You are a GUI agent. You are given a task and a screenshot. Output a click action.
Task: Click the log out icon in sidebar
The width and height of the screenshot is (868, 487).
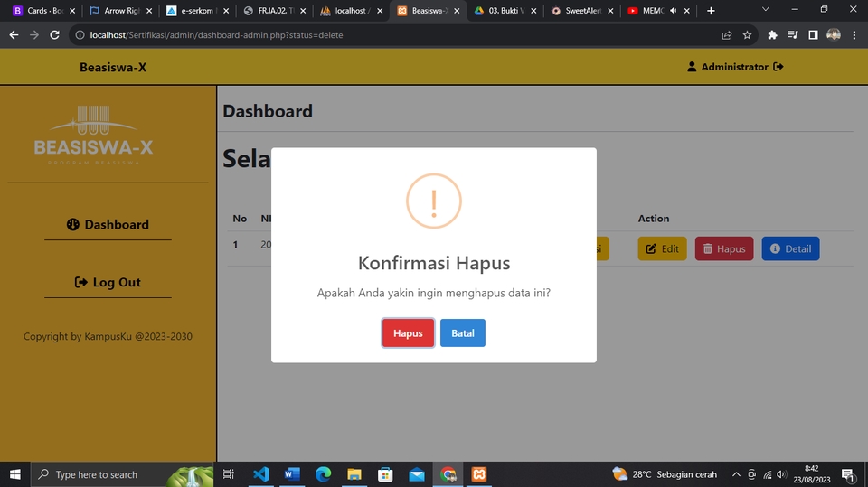tap(80, 282)
